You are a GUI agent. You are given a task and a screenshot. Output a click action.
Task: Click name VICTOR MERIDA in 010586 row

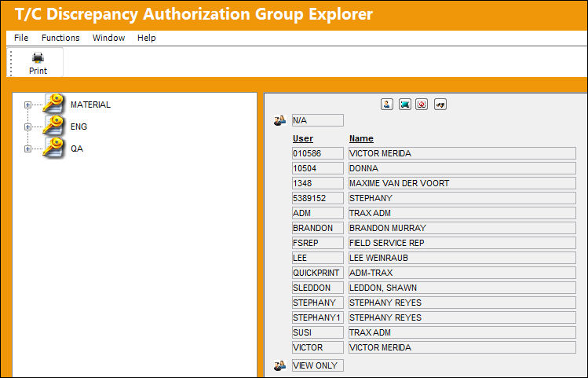click(x=462, y=153)
